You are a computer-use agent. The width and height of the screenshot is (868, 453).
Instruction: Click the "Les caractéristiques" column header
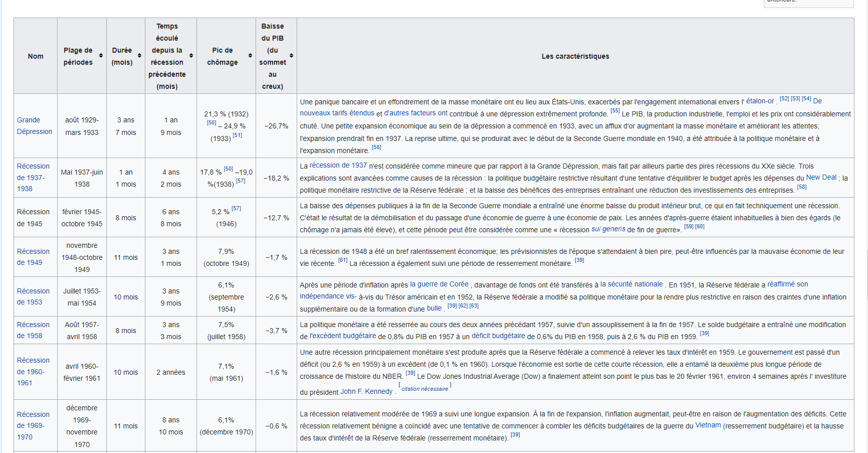[575, 56]
